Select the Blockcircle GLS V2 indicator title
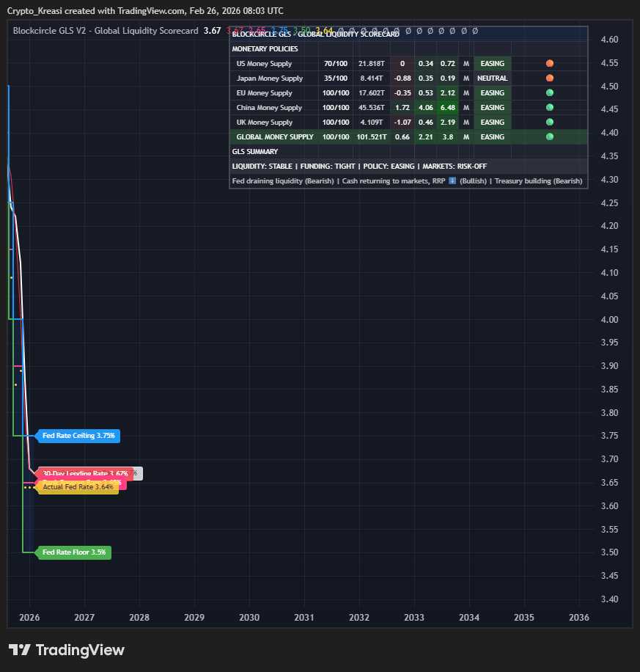Viewport: 640px width, 672px height. click(x=106, y=31)
